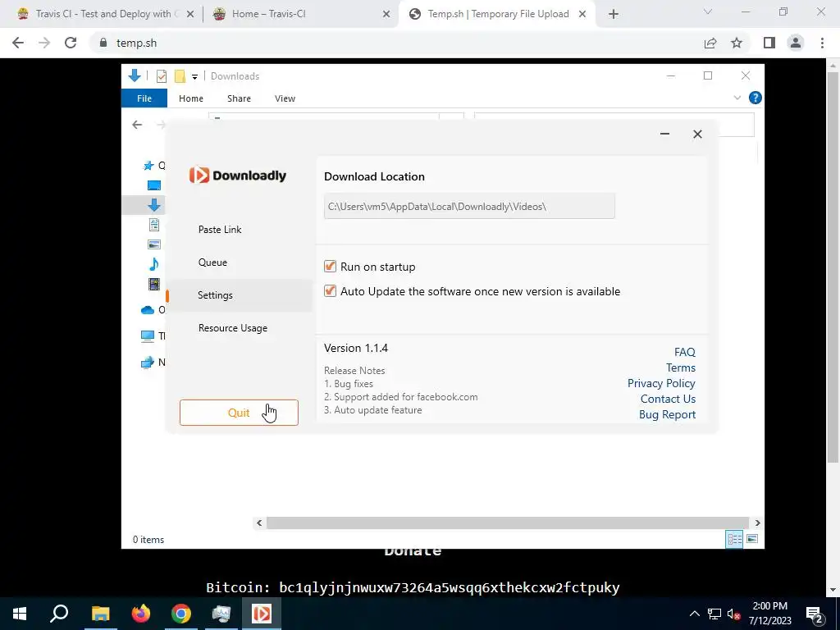
Task: Open Paste Link in Downloadly sidebar
Action: click(x=220, y=230)
